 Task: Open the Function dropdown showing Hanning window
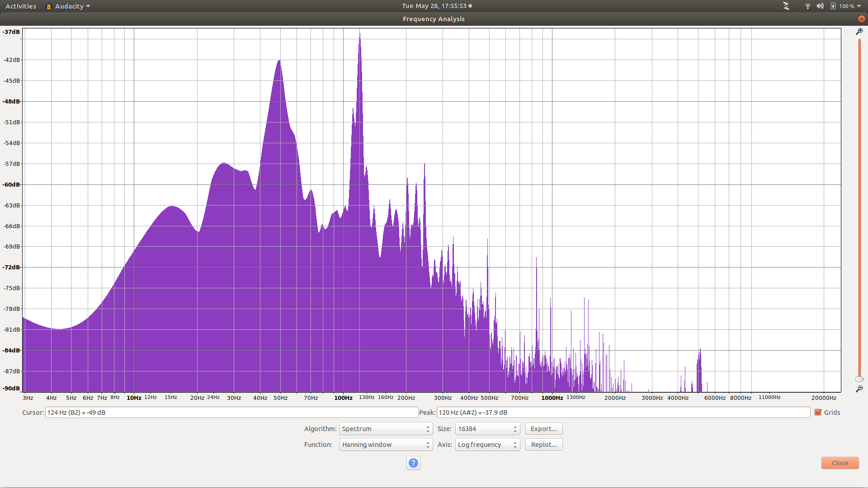point(386,445)
